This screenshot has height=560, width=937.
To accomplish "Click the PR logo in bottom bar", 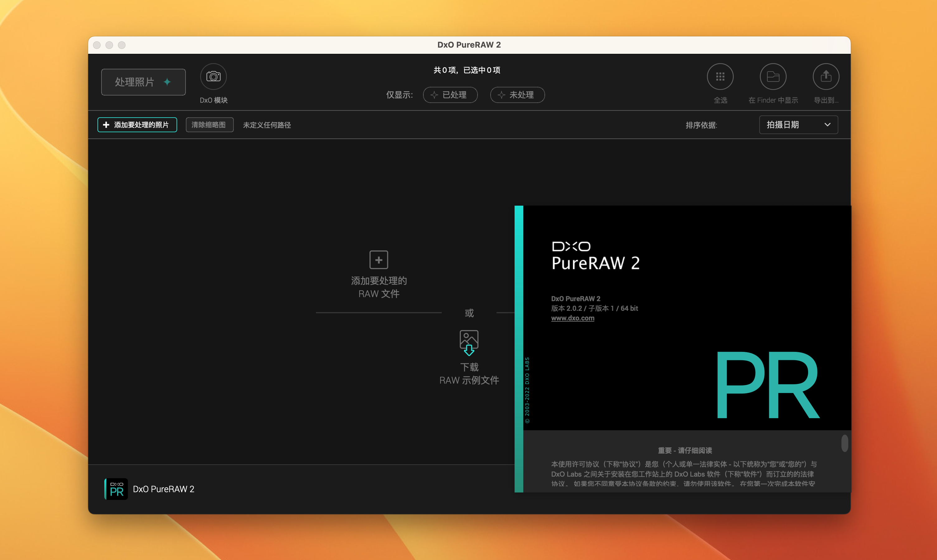I will 116,489.
